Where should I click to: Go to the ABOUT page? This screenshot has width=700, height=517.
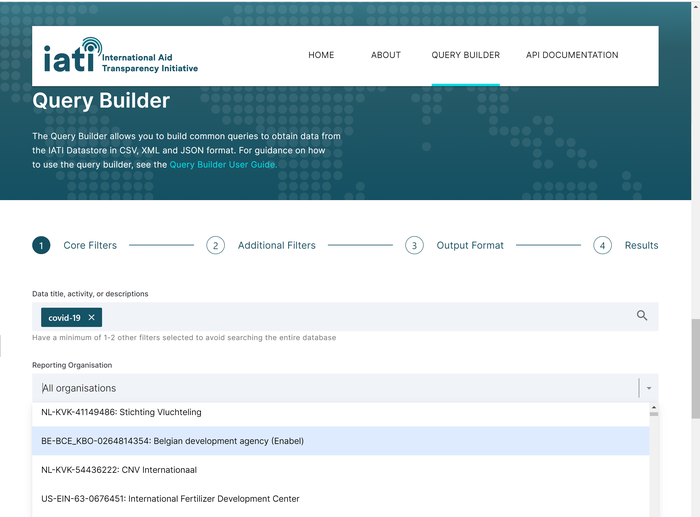[386, 55]
